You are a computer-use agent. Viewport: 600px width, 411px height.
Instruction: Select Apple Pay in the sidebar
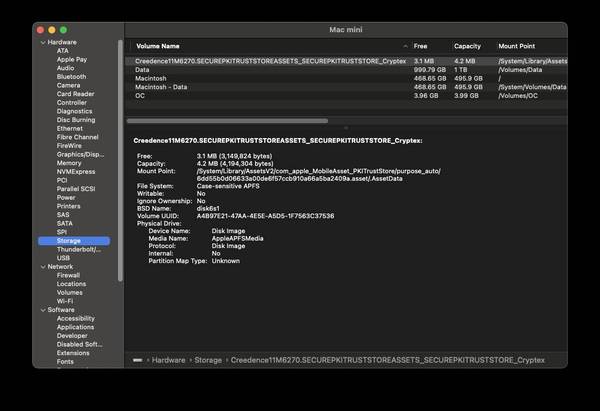pyautogui.click(x=72, y=59)
